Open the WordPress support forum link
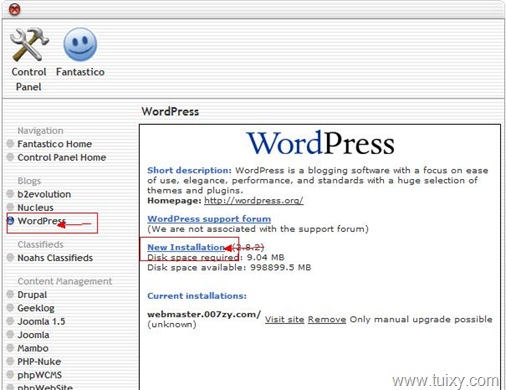This screenshot has height=390, width=506. click(209, 219)
